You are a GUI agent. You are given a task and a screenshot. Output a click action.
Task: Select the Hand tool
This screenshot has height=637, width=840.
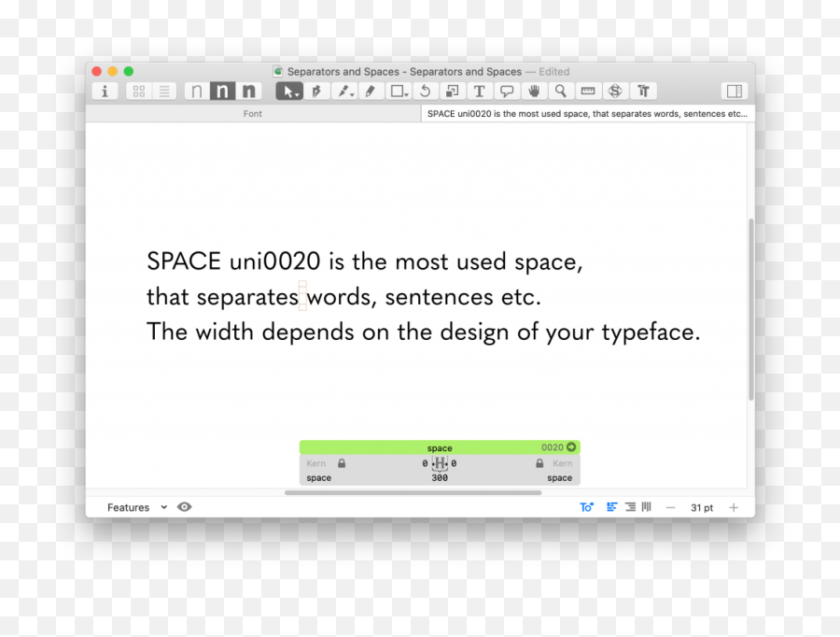[534, 92]
